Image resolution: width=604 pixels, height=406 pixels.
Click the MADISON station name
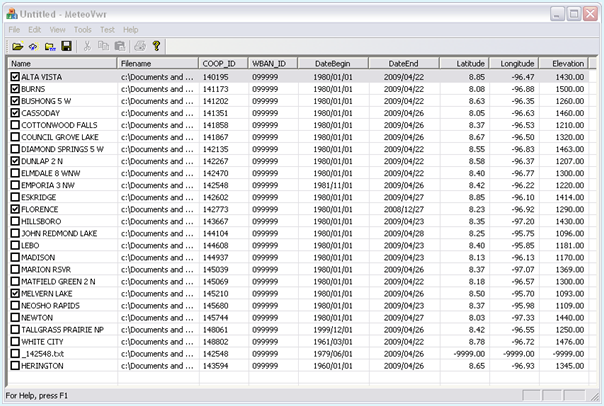tap(38, 257)
